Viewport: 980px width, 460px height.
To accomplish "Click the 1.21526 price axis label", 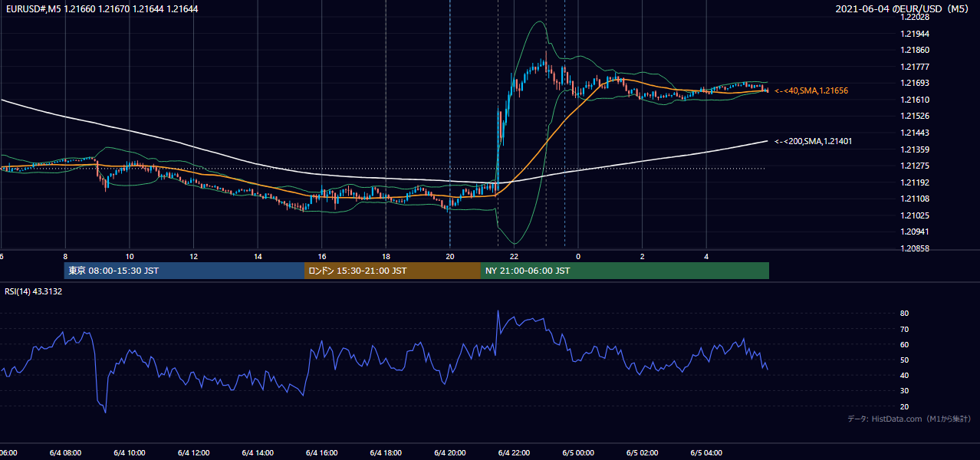I will tap(915, 116).
